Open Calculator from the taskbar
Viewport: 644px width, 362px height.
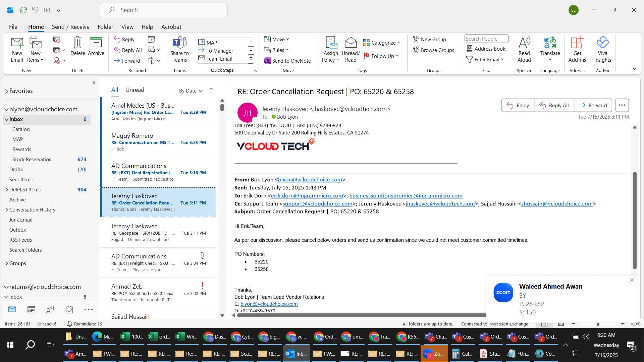coord(462,354)
